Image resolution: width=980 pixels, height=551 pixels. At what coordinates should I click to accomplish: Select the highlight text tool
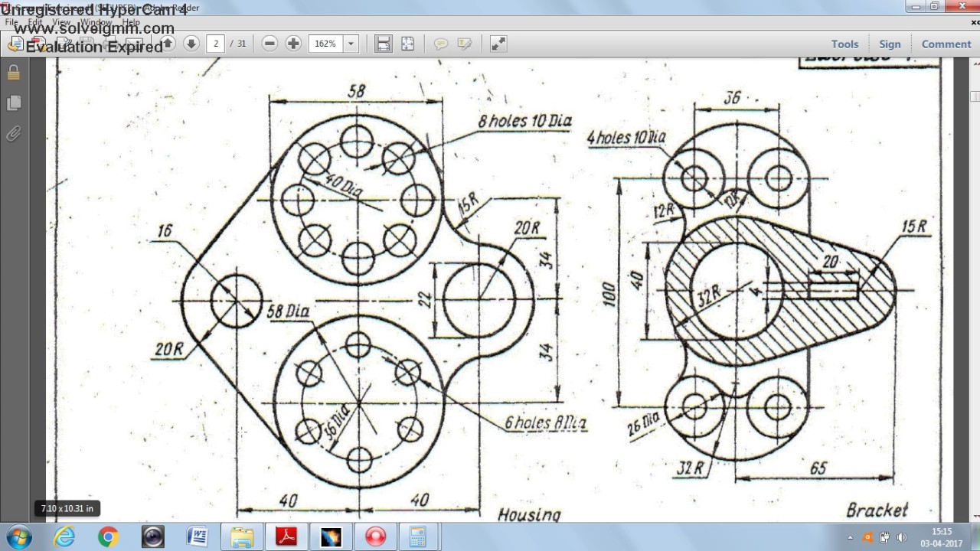(x=464, y=44)
